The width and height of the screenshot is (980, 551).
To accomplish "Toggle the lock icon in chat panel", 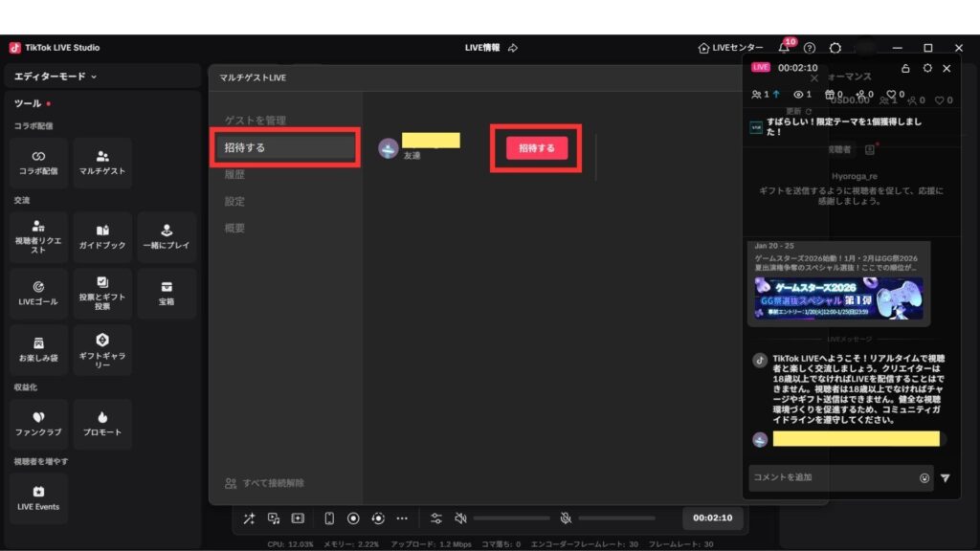I will tap(905, 69).
